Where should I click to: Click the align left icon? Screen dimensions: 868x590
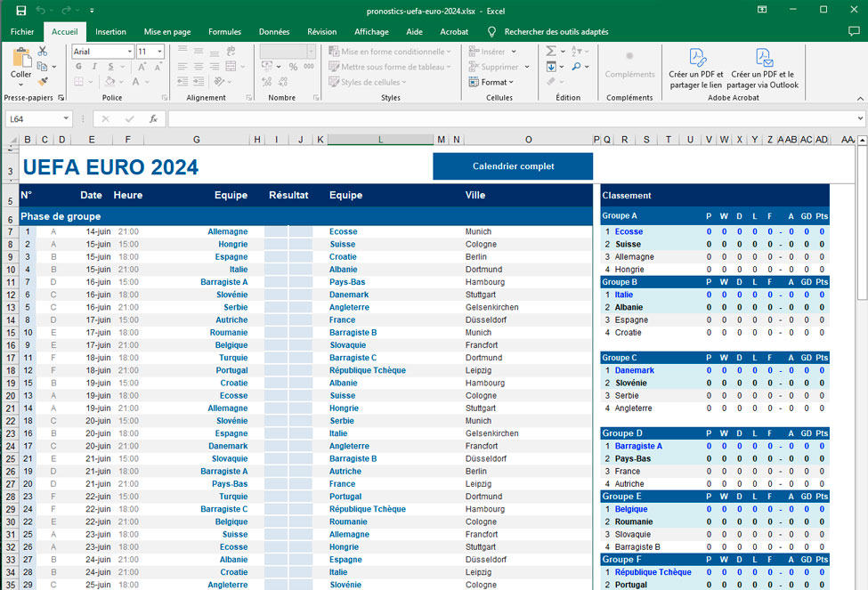(x=183, y=67)
